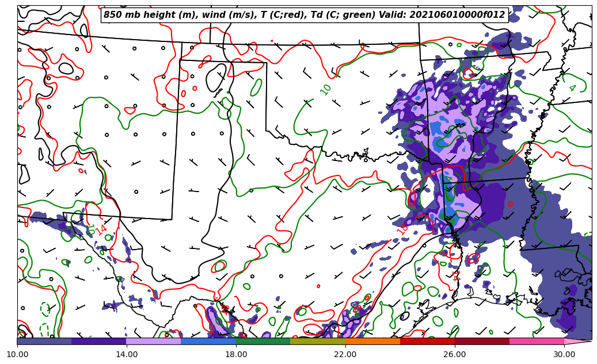The height and width of the screenshot is (364, 597).
Task: Click the 14.00 colorbar tick label
Action: coord(127,354)
